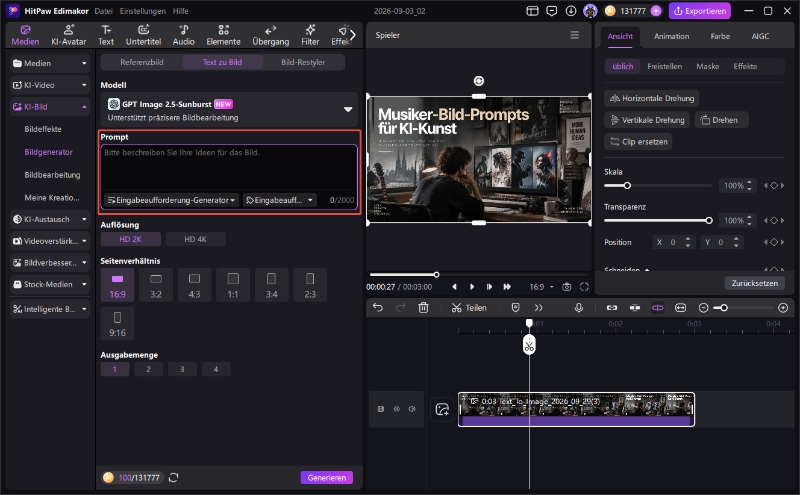Screen dimensions: 800x495
Task: Adjust the Skala slider
Action: click(658, 186)
